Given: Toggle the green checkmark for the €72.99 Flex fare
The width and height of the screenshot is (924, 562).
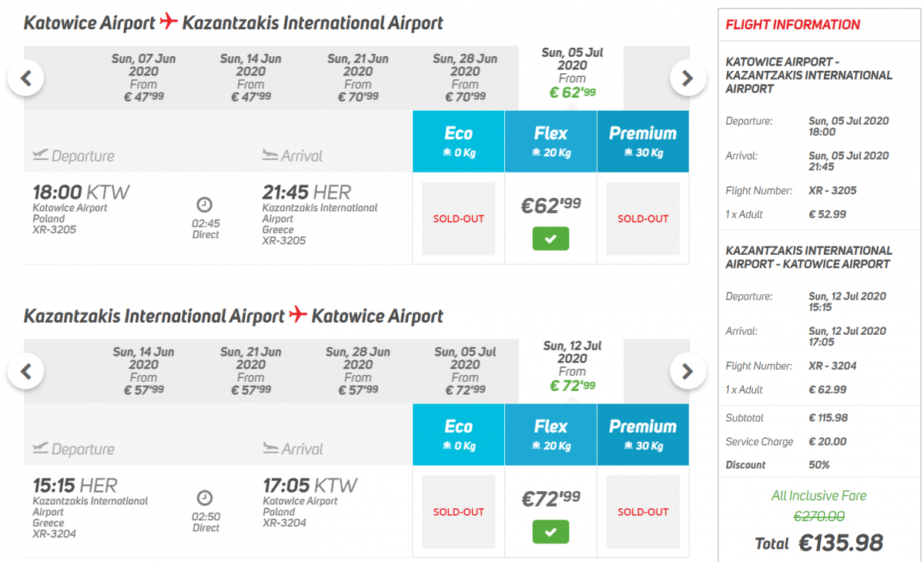Looking at the screenshot, I should pyautogui.click(x=551, y=532).
